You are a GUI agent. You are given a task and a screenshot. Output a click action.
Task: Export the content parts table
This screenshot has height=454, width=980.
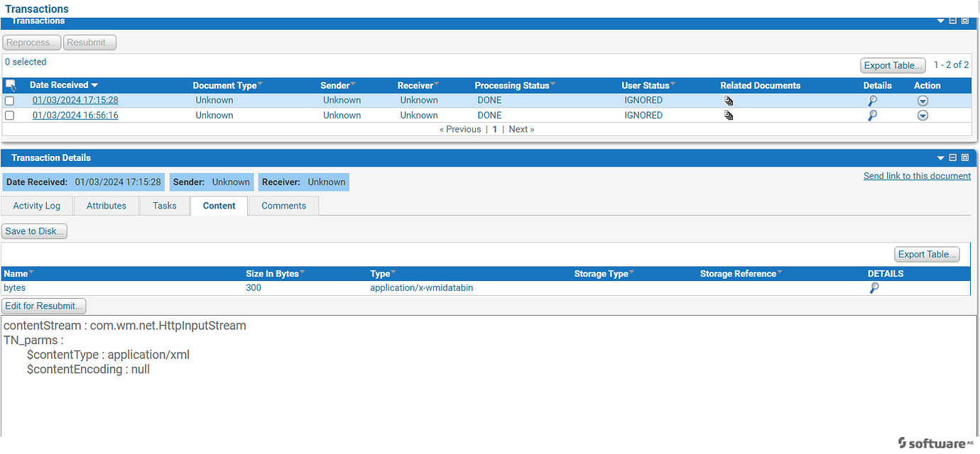pyautogui.click(x=927, y=254)
